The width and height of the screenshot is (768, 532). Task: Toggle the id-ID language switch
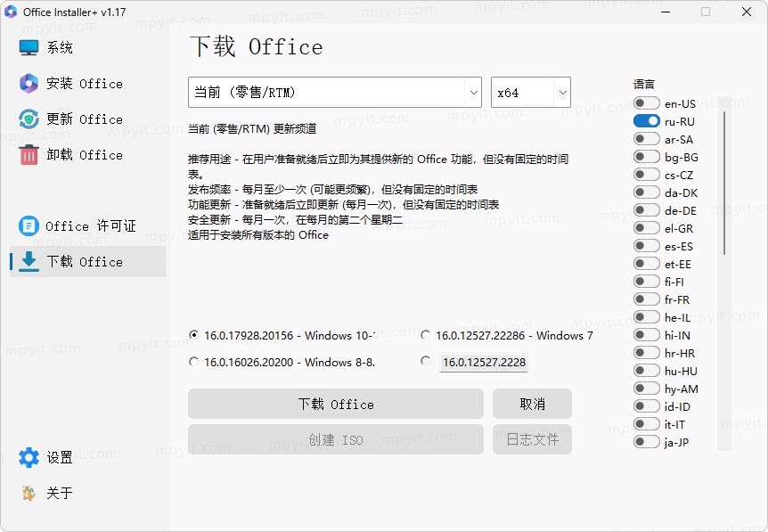point(647,406)
